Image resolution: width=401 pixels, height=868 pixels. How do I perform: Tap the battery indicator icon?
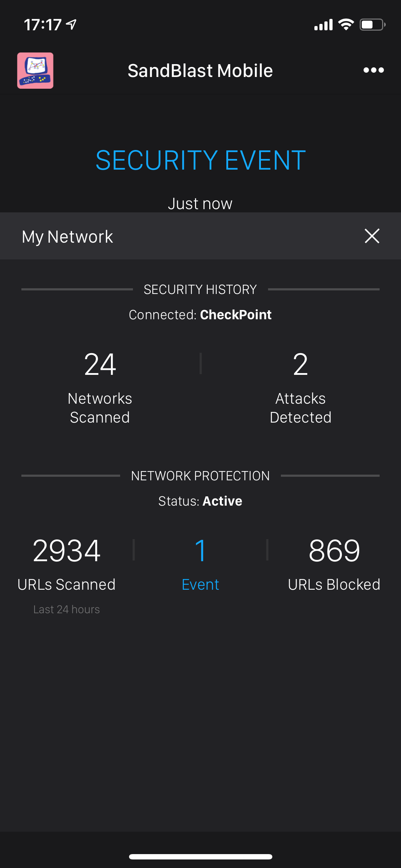(372, 25)
